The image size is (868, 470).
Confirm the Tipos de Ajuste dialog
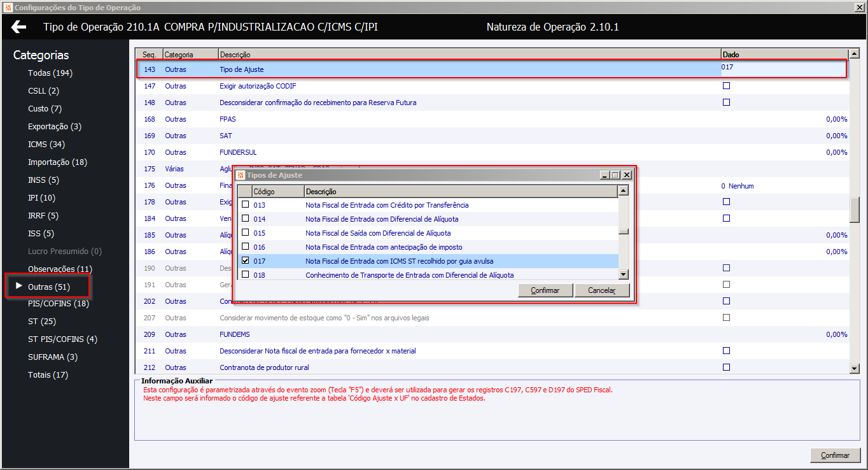pos(545,290)
